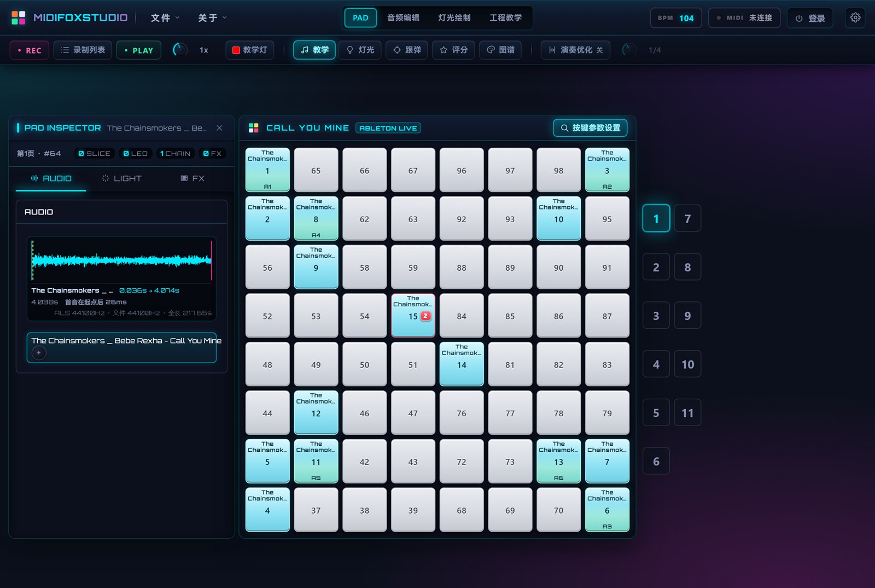Switch to the PAD tab
Screen dimensions: 875x588
(360, 18)
